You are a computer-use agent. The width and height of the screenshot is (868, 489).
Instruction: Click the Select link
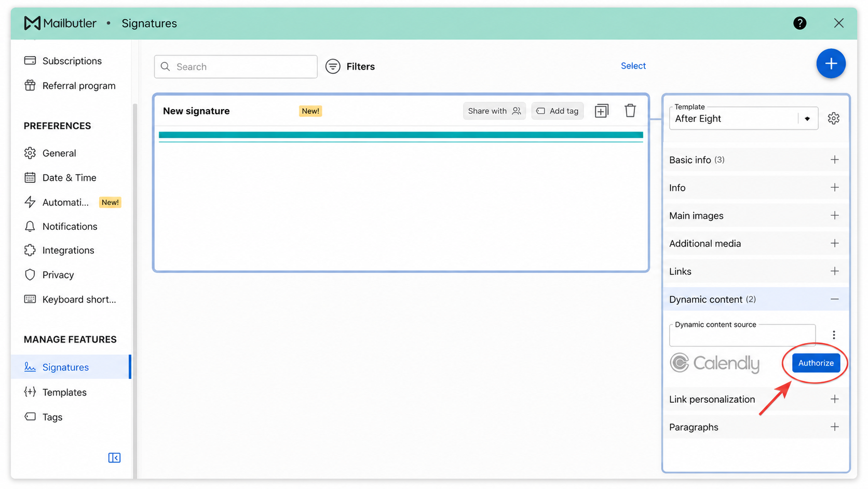pyautogui.click(x=633, y=66)
